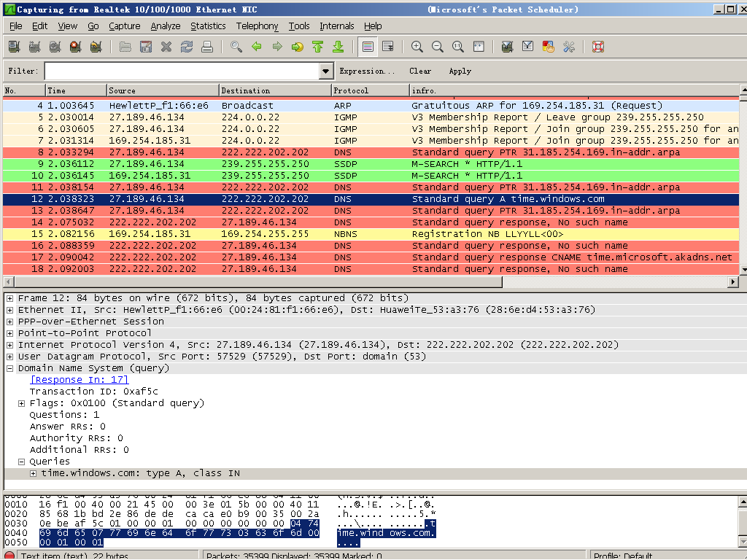Open coloring rules icon

pyautogui.click(x=549, y=47)
